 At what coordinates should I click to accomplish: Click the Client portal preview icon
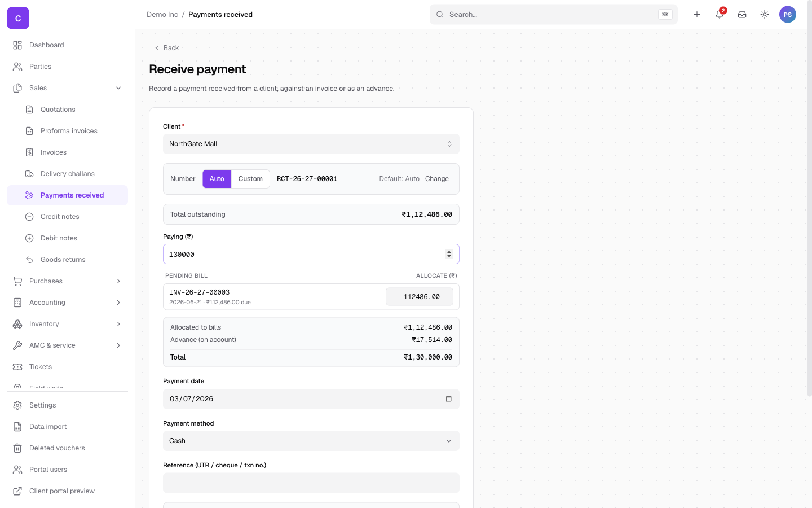click(17, 491)
